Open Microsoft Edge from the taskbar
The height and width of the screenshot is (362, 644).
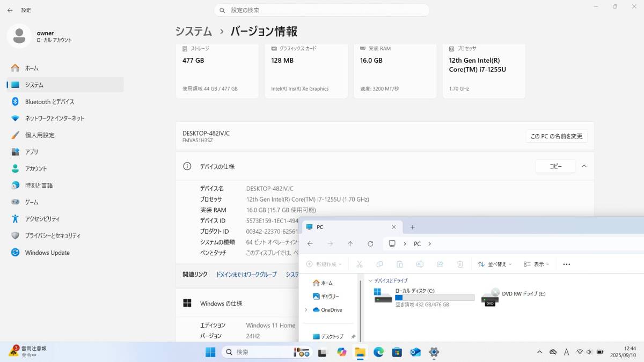[378, 352]
